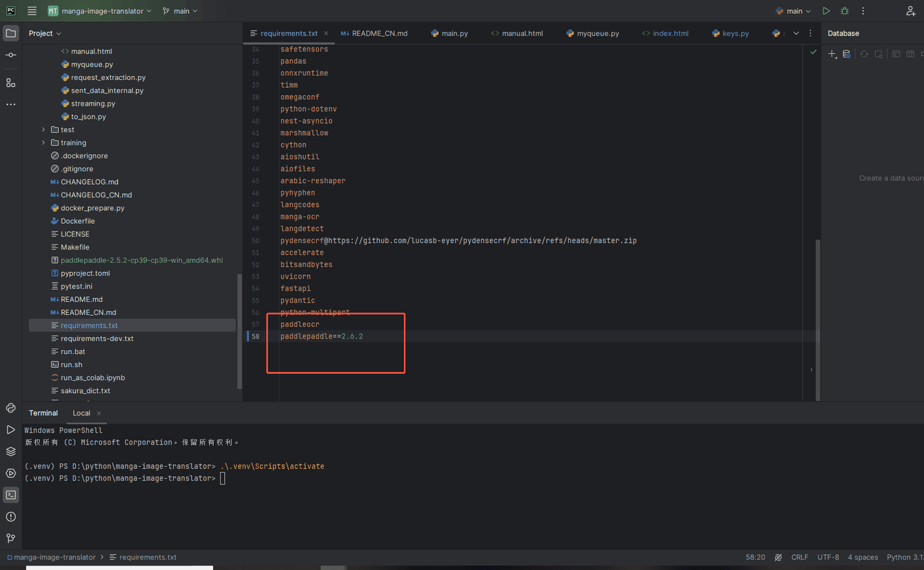This screenshot has height=570, width=924.
Task: Open the Python Packages layers icon
Action: pyautogui.click(x=11, y=451)
